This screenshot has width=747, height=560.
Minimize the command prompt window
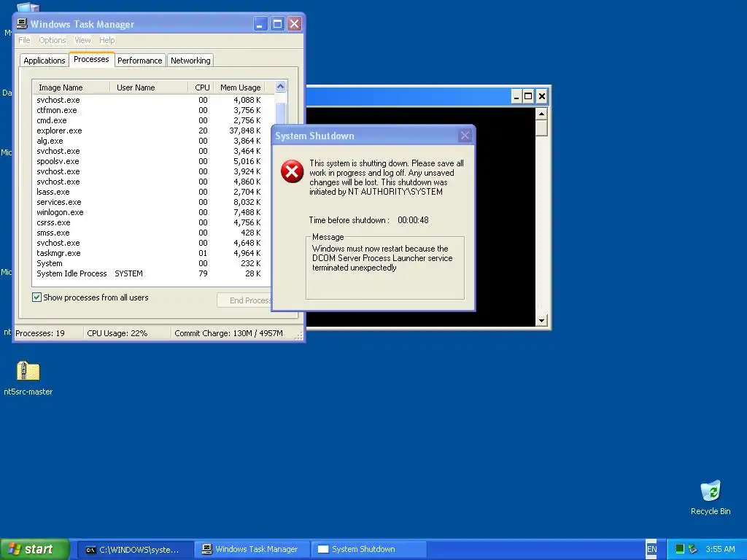516,97
